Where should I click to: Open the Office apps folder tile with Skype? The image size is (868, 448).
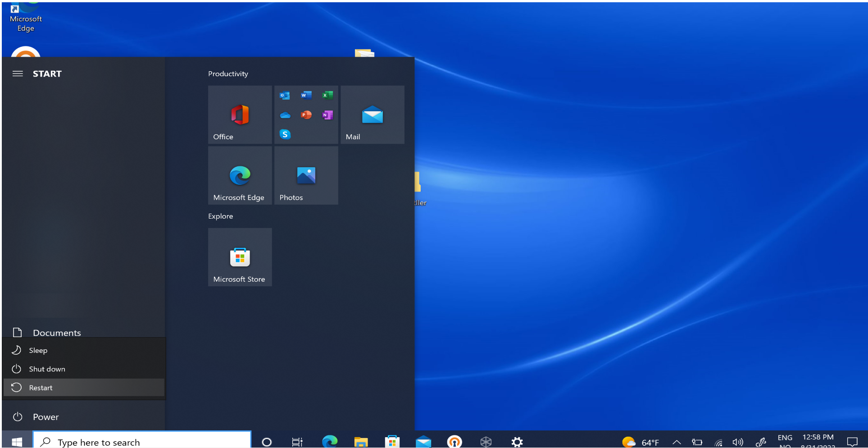[306, 115]
